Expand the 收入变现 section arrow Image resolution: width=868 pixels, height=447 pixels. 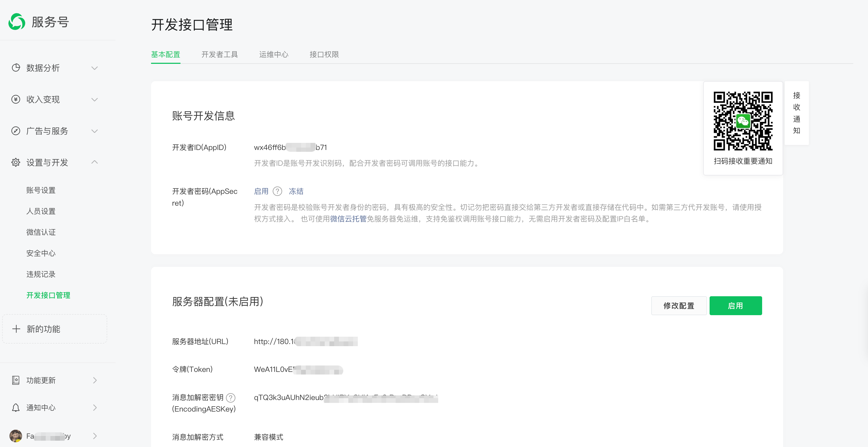95,99
